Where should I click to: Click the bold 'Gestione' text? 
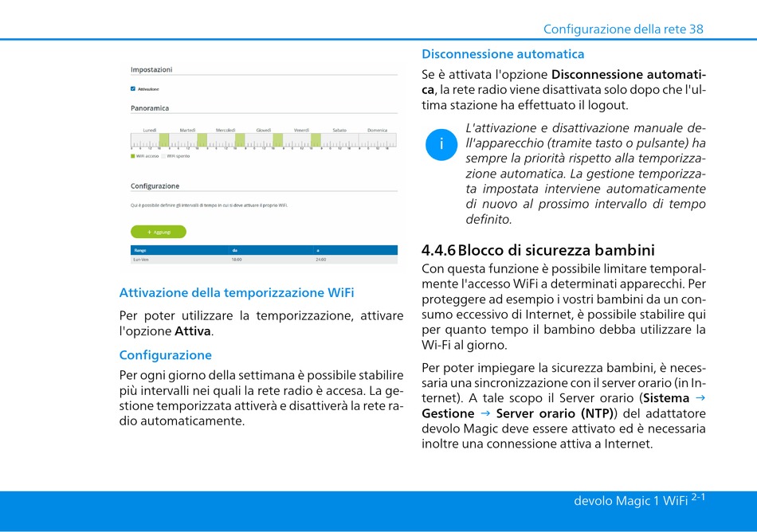(448, 414)
